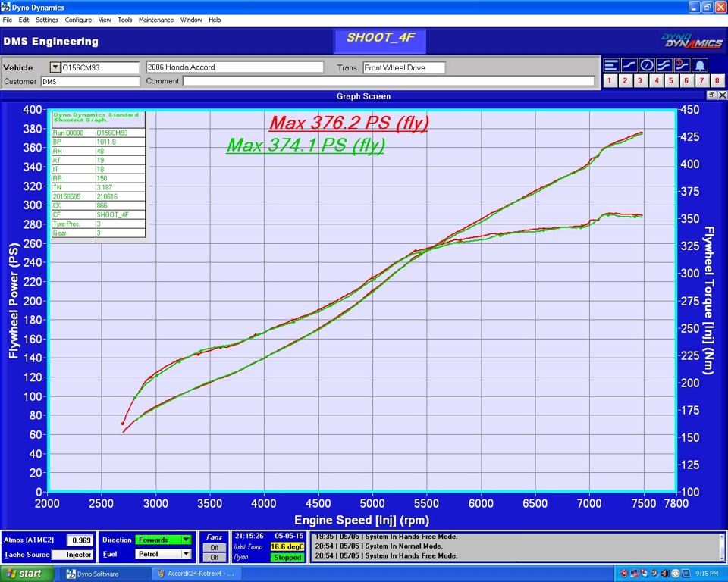Open the Windows start button
The image size is (728, 582).
(x=27, y=574)
